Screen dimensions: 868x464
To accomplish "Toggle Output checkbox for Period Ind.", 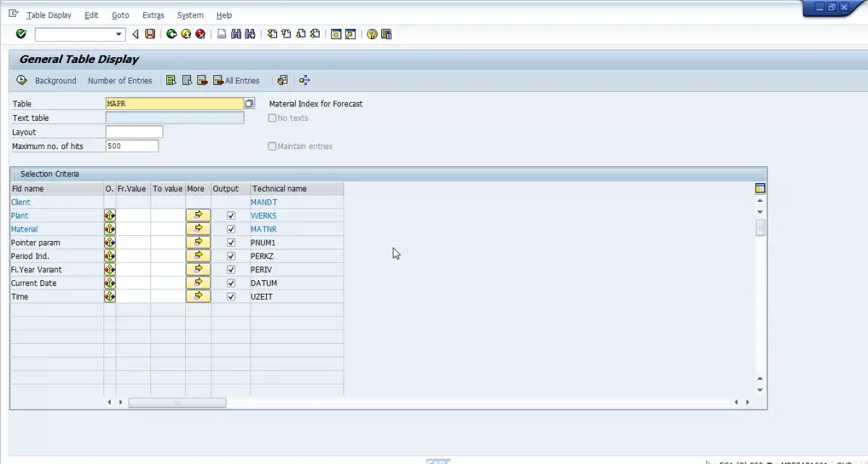I will [x=231, y=256].
